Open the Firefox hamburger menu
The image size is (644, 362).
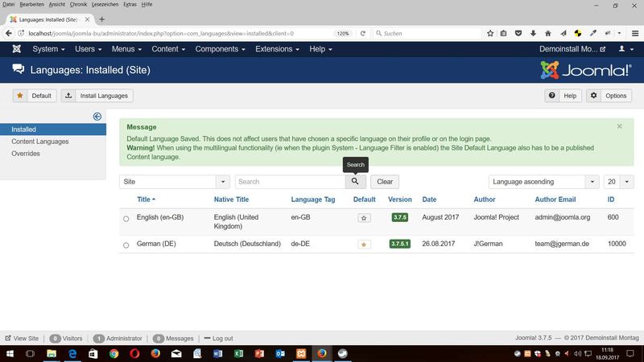[635, 33]
